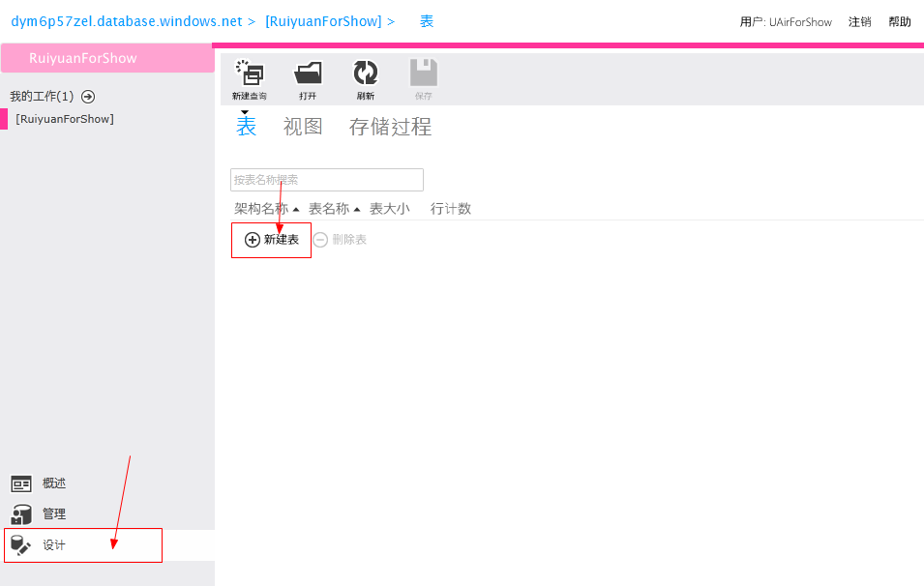Click the circled arrow beside 我的工作(1)
This screenshot has height=586, width=924.
[87, 97]
